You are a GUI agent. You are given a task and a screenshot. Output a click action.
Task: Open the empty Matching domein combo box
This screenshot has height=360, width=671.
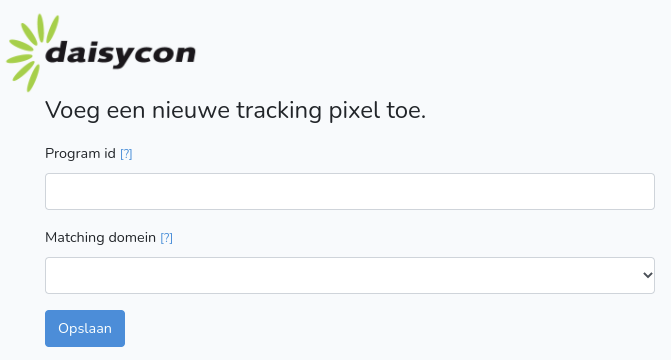tap(350, 275)
